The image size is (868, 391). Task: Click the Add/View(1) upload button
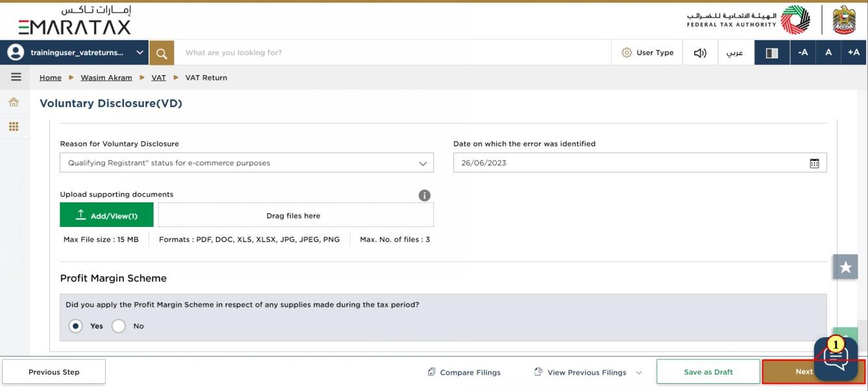tap(106, 215)
